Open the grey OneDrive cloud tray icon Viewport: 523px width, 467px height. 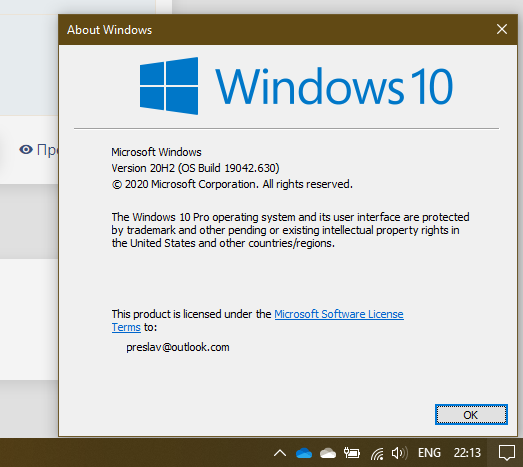click(328, 453)
